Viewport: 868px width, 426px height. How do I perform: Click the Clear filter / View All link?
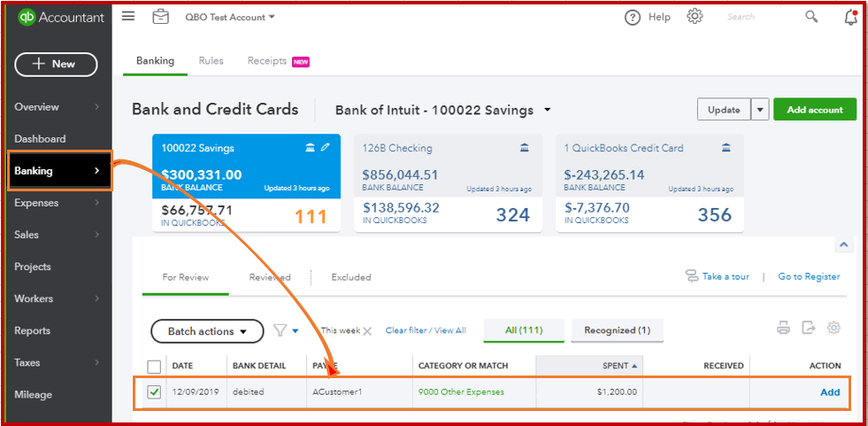point(426,330)
